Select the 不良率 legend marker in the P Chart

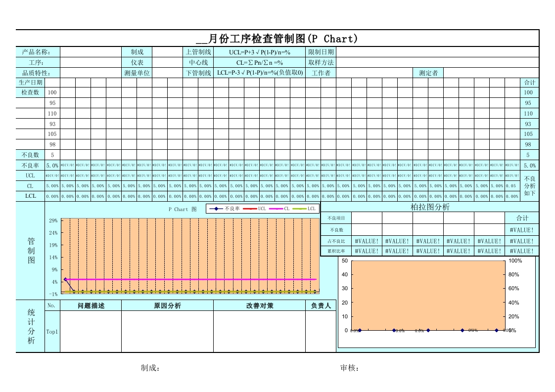(216, 209)
